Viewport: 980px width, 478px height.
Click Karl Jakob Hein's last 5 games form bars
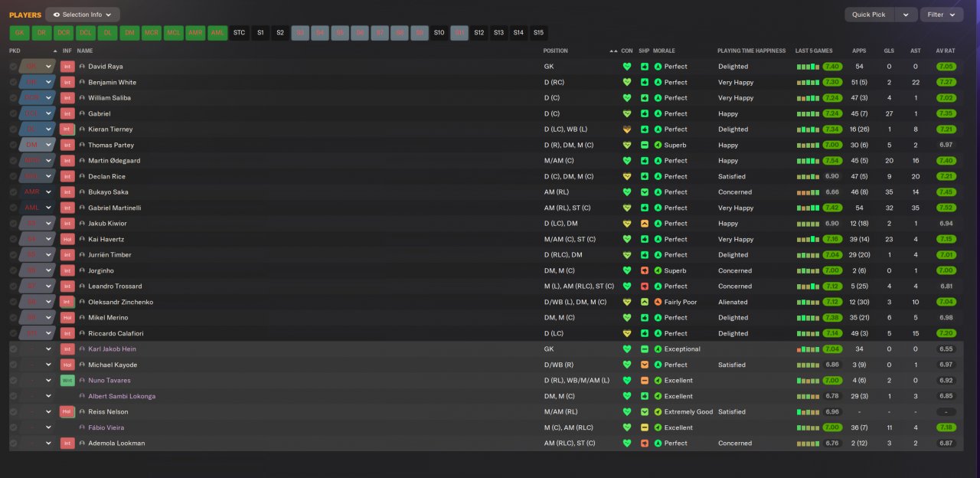(x=808, y=349)
